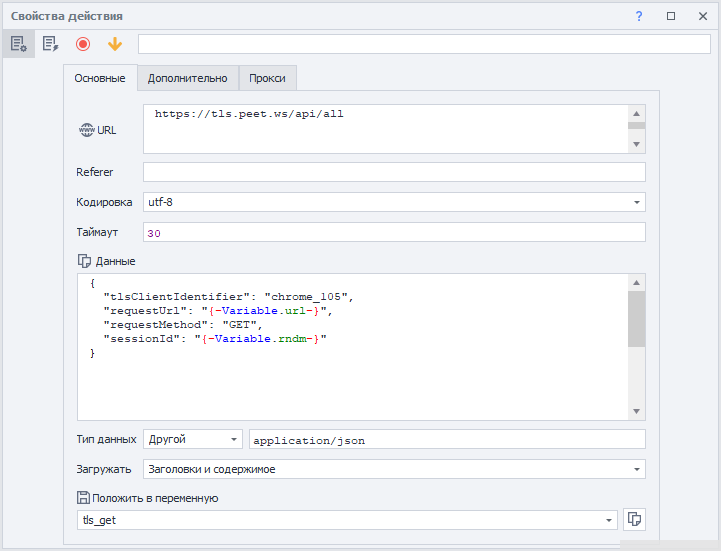The width and height of the screenshot is (721, 551).
Task: Click the Таймаут field showing 30
Action: tap(394, 233)
